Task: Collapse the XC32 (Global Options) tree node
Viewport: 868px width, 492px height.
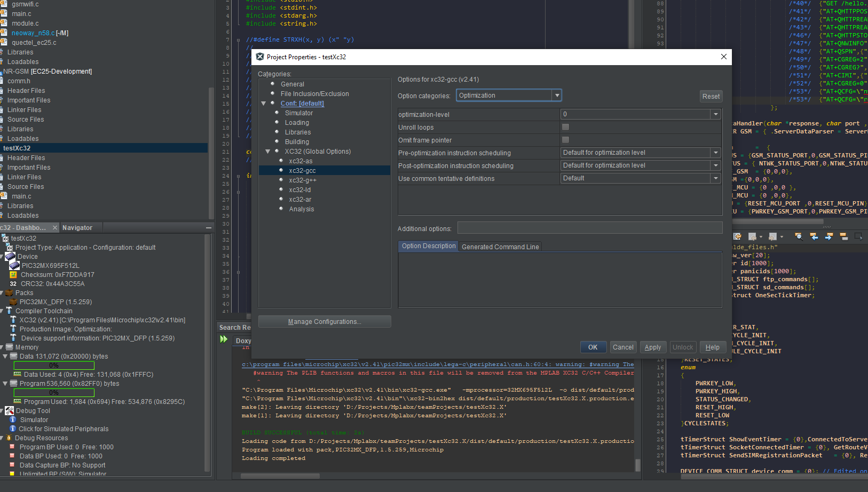Action: (268, 152)
